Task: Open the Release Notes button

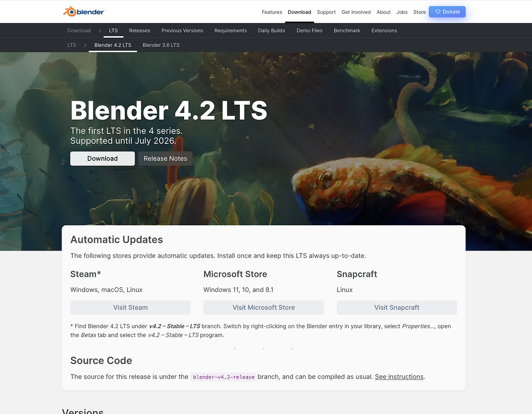Action: click(x=165, y=158)
